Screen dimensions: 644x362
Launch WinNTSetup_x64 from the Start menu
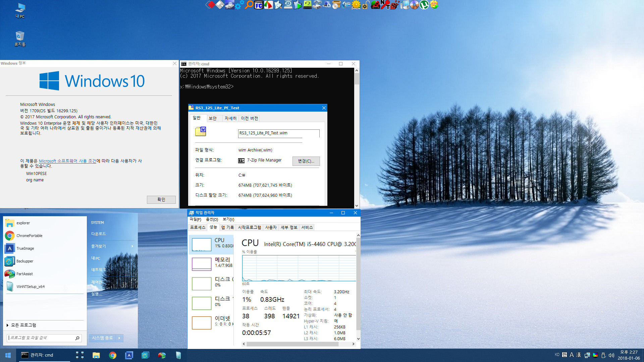coord(45,287)
